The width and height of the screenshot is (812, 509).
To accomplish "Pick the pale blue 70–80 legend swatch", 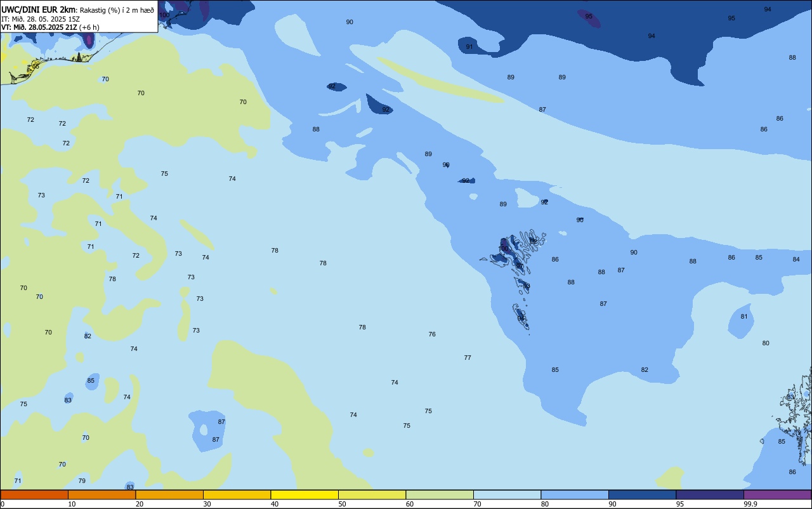I will pos(507,494).
